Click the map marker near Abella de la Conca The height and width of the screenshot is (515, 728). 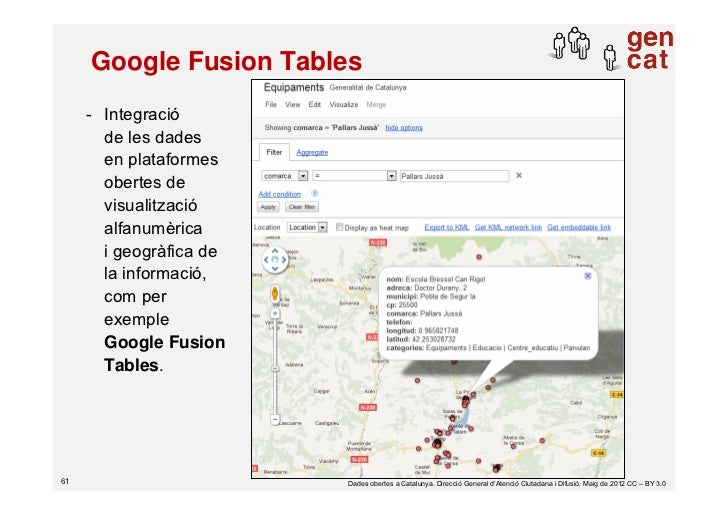513,446
